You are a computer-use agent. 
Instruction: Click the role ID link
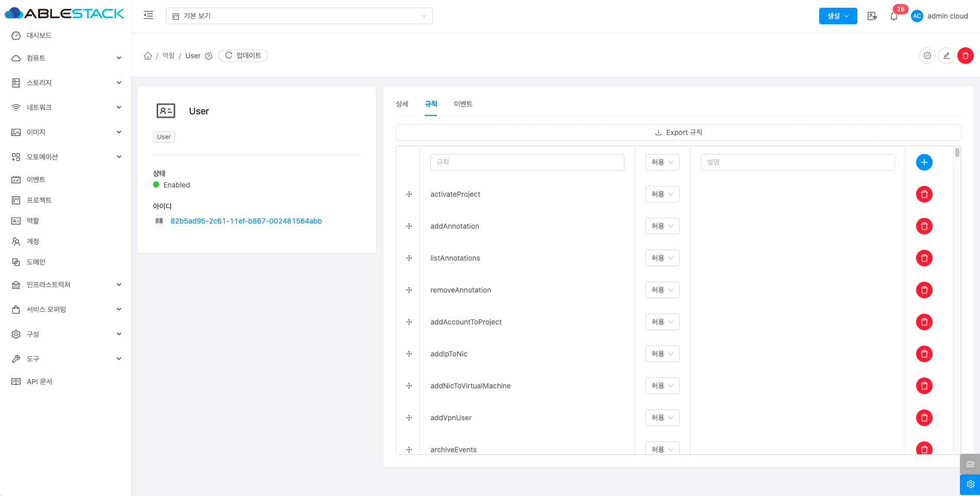246,221
